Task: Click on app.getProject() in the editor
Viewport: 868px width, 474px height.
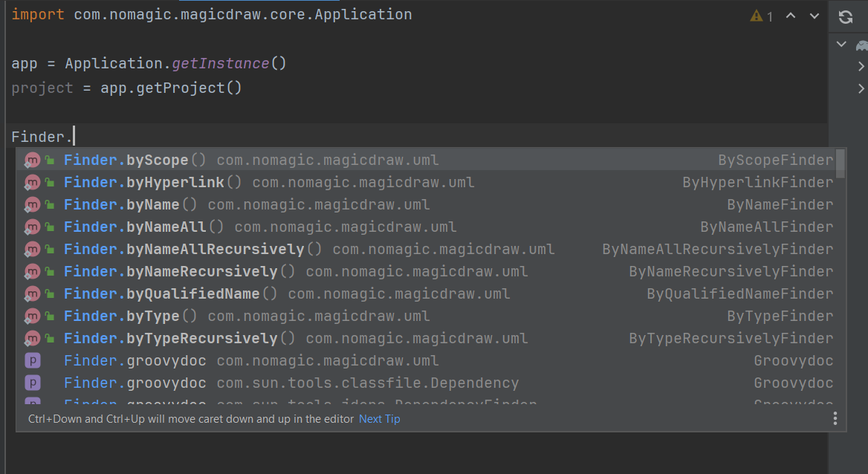Action: pyautogui.click(x=171, y=88)
